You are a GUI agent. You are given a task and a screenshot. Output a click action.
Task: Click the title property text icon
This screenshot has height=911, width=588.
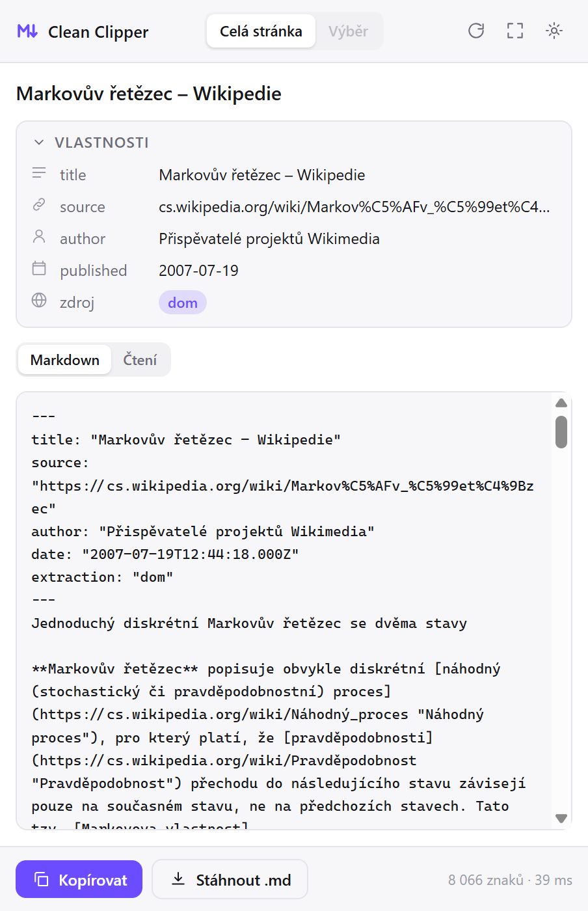[x=39, y=173]
